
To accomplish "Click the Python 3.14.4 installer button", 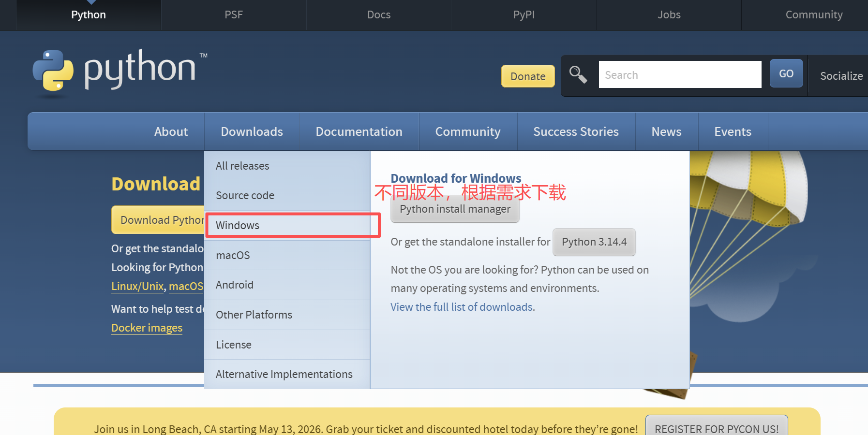I will [x=594, y=242].
